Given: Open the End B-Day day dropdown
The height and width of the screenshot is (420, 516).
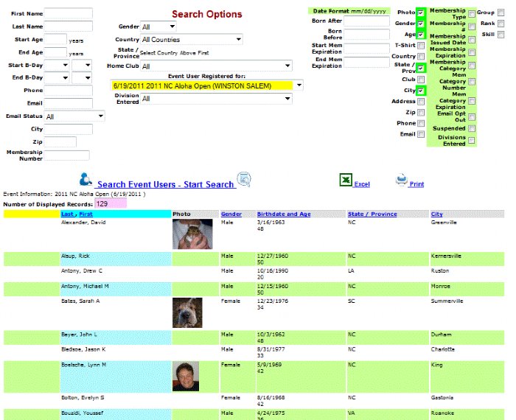Looking at the screenshot, I should click(x=82, y=78).
